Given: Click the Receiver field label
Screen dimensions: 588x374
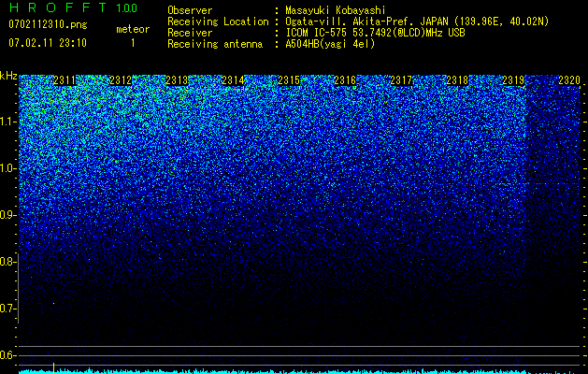Looking at the screenshot, I should (190, 33).
